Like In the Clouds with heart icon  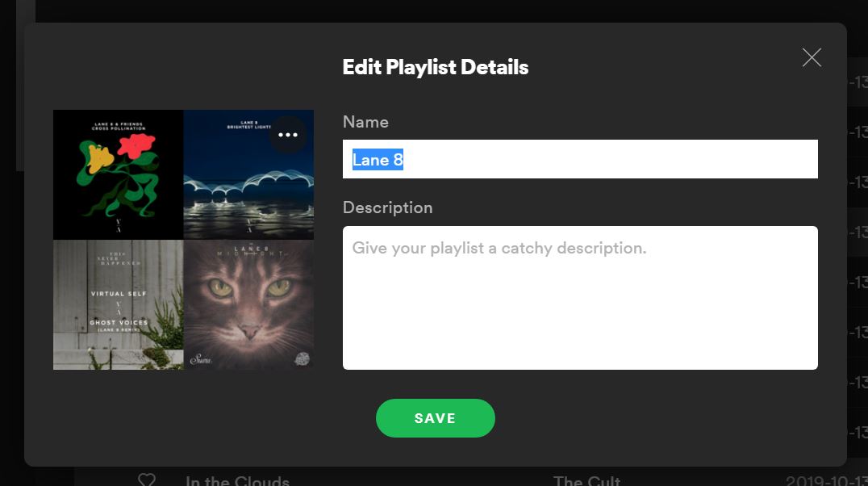pyautogui.click(x=147, y=480)
